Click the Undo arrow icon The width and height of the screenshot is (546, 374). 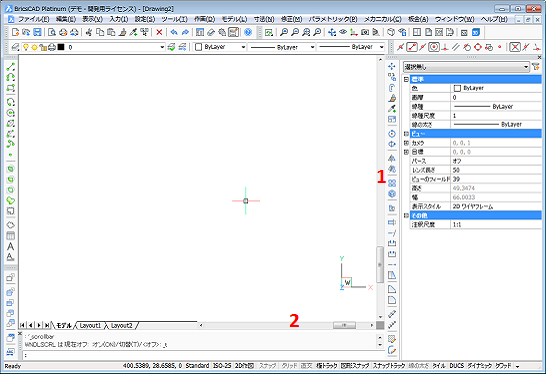[174, 32]
